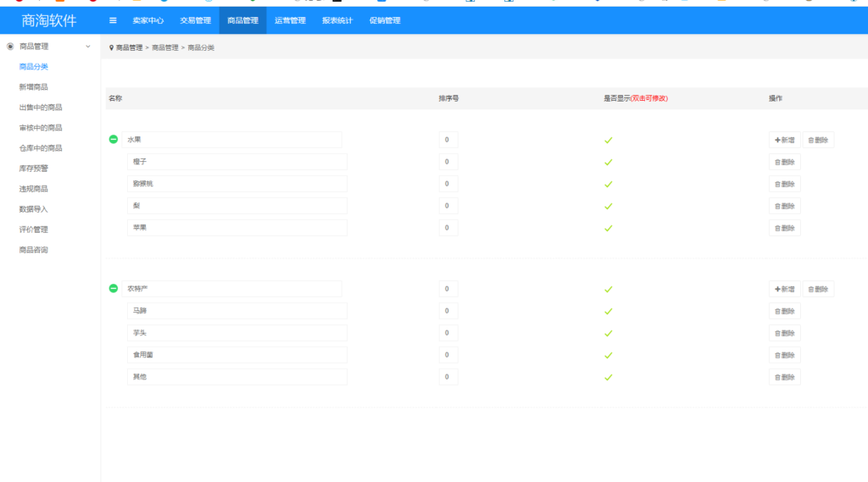Click the trash delete icon for 苹果 row
Image resolution: width=868 pixels, height=482 pixels.
(778, 229)
